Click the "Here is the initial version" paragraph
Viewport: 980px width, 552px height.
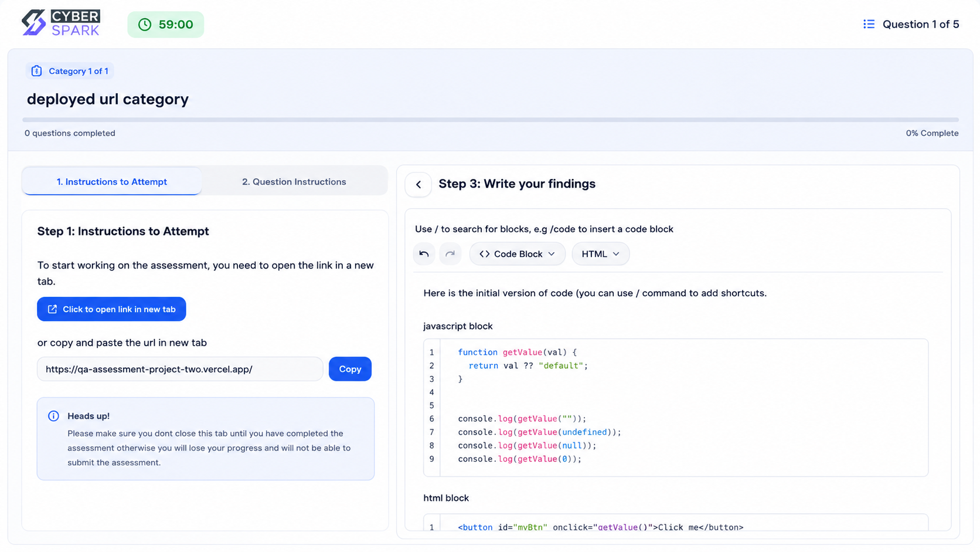(595, 293)
